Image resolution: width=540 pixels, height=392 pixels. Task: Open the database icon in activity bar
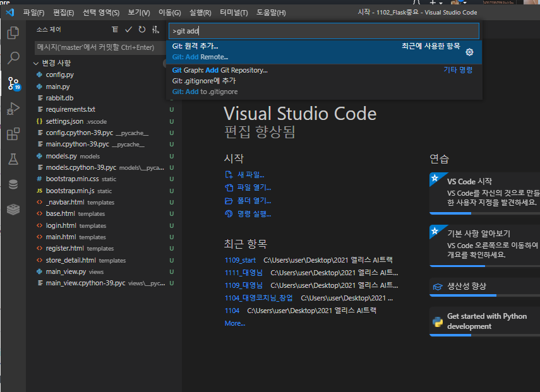pyautogui.click(x=13, y=184)
